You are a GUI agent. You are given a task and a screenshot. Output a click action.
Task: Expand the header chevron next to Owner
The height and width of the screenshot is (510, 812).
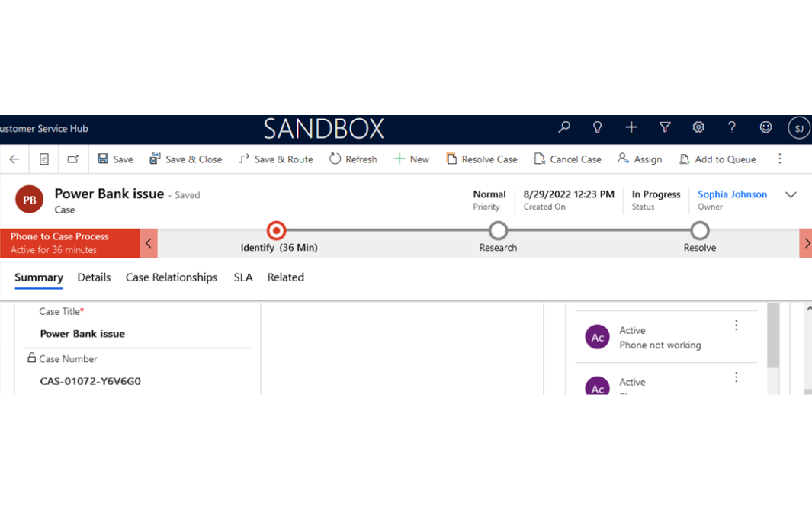pyautogui.click(x=791, y=195)
